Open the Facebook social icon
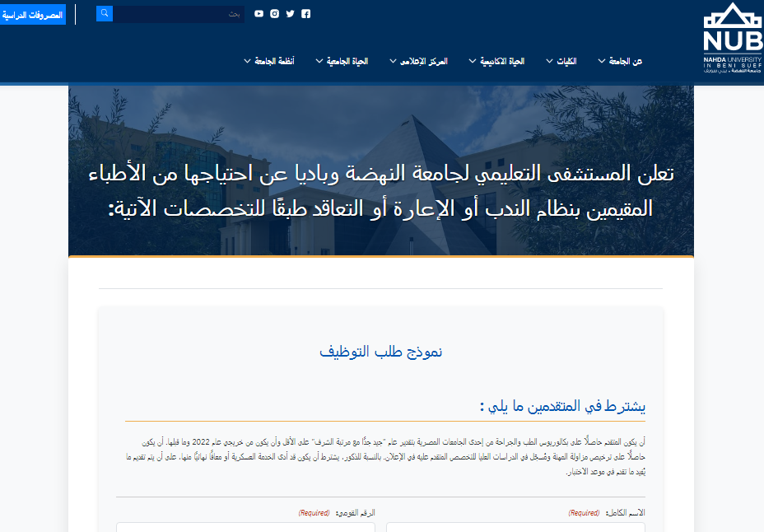764x532 pixels. 306,14
